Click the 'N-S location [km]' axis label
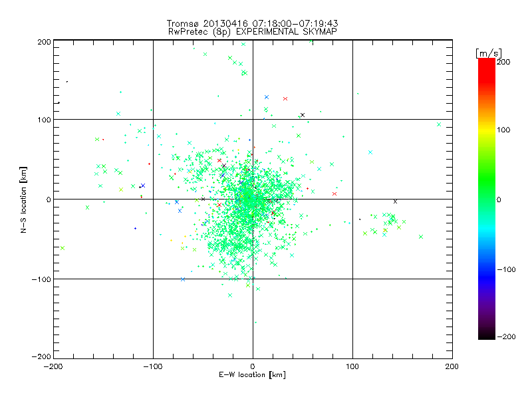This screenshot has height=399, width=532. click(23, 200)
